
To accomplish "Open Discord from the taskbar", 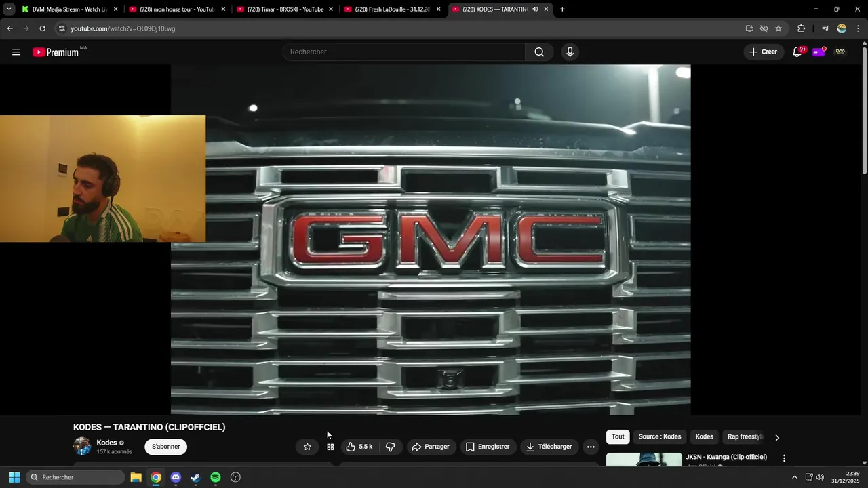I will click(176, 477).
